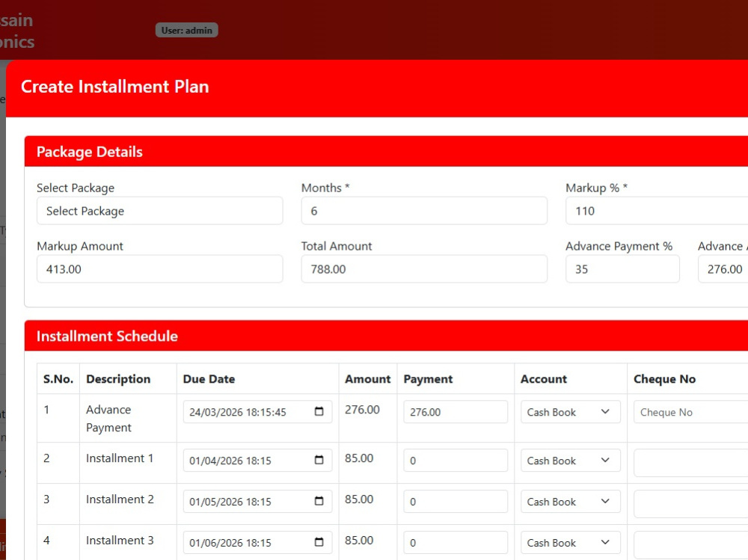Viewport: 748px width, 560px height.
Task: Click the Markup % field showing 110
Action: pyautogui.click(x=657, y=211)
